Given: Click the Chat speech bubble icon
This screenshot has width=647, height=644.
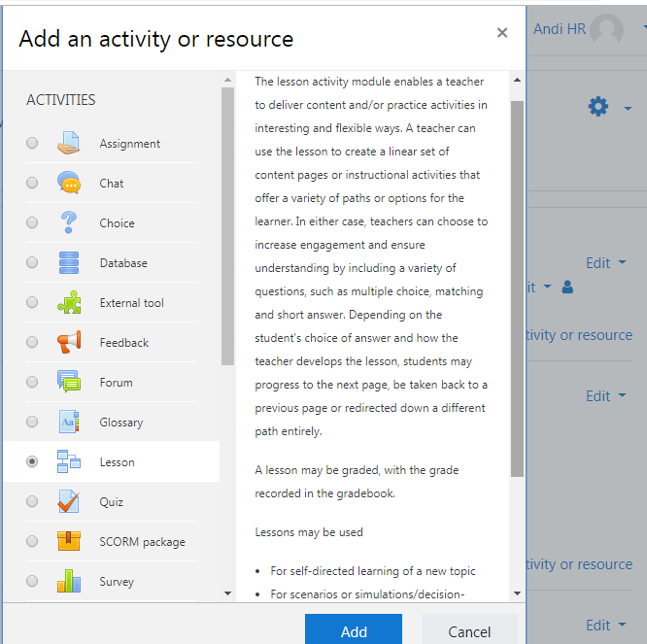Looking at the screenshot, I should 69,183.
